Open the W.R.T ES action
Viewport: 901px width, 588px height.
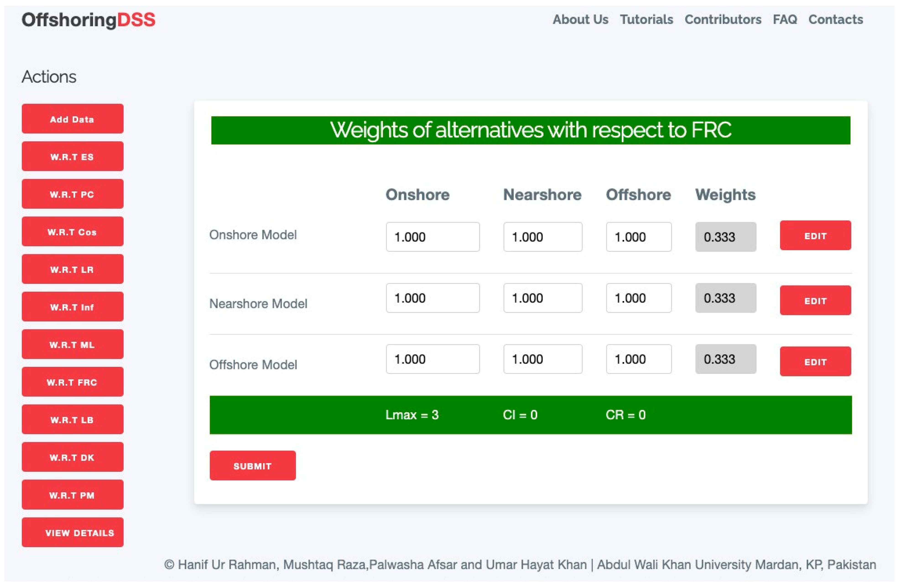tap(72, 156)
